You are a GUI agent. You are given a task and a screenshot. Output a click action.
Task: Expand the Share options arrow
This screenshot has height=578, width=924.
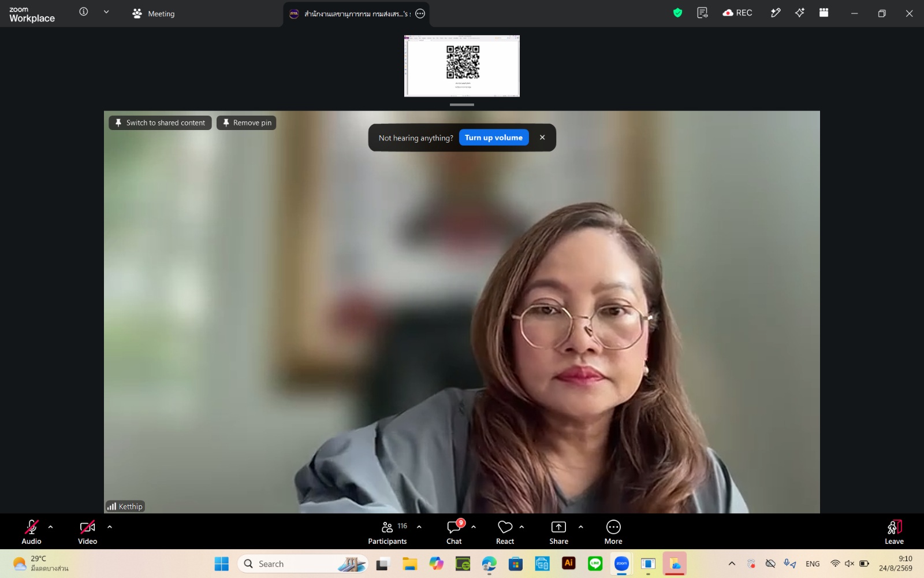pos(581,527)
